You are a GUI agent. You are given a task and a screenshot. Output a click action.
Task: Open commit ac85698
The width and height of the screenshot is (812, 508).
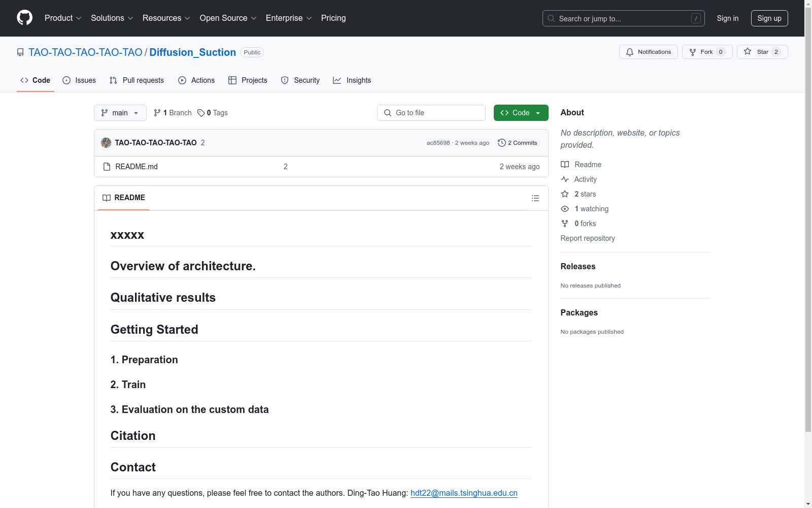(x=438, y=143)
